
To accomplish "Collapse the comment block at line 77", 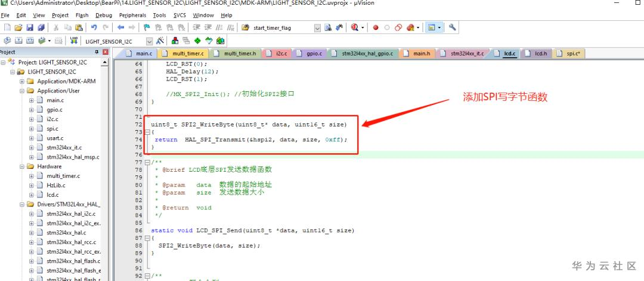I will (147, 162).
